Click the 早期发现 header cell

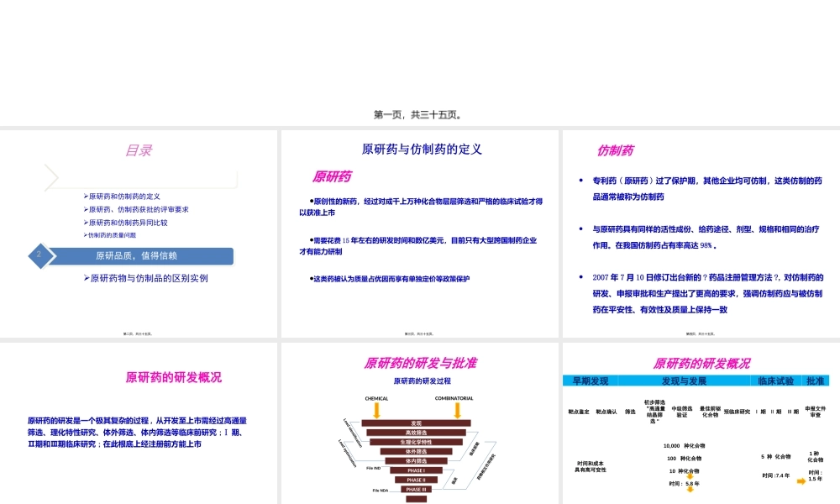590,381
